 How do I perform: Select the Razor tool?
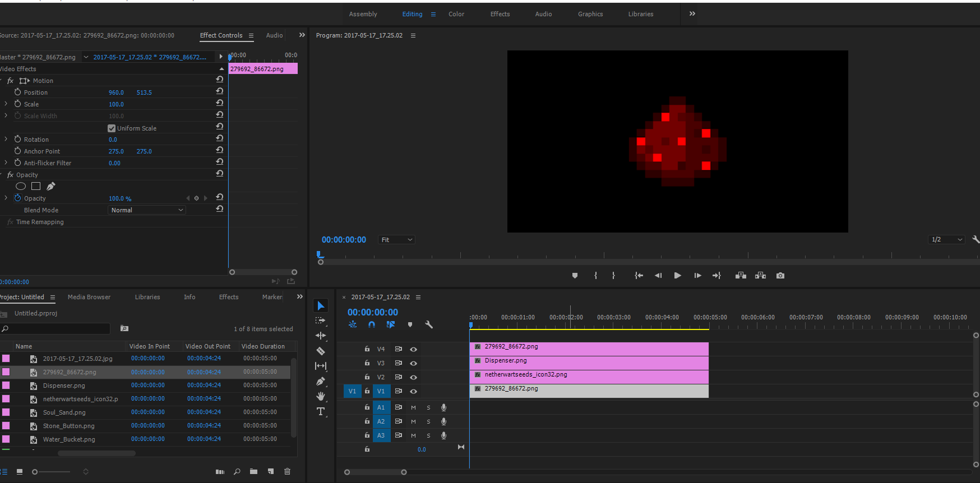321,351
